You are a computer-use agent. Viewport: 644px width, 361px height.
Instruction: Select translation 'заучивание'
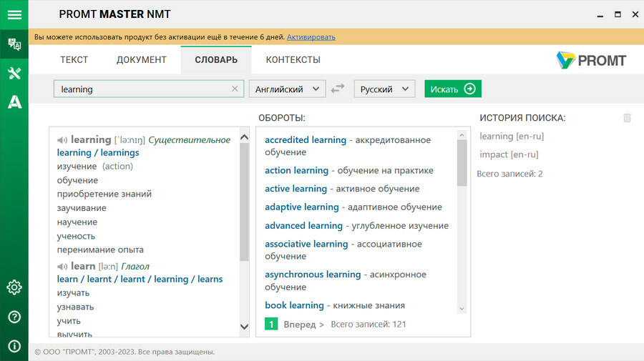pos(82,208)
